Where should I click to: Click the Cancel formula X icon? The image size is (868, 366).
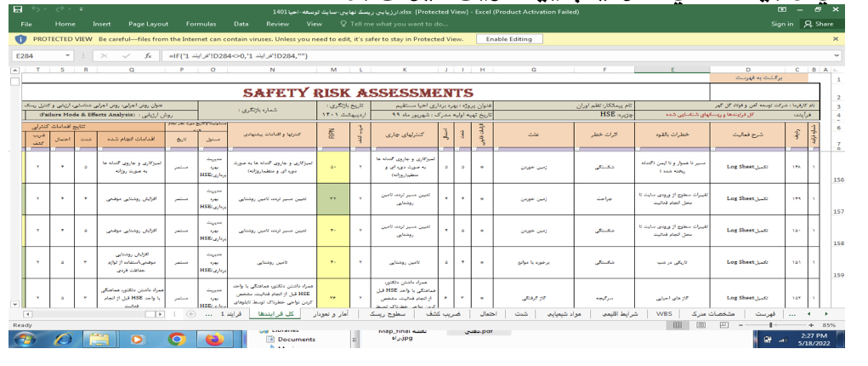(104, 56)
